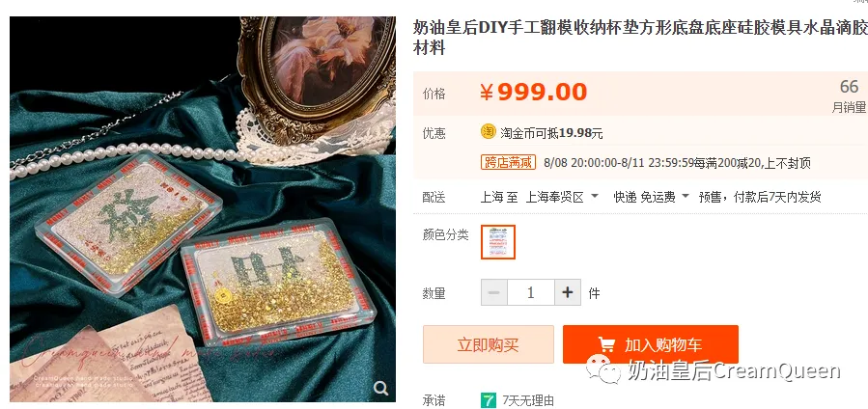The width and height of the screenshot is (868, 409).
Task: Click the shopping cart icon in orange button
Action: 606,345
